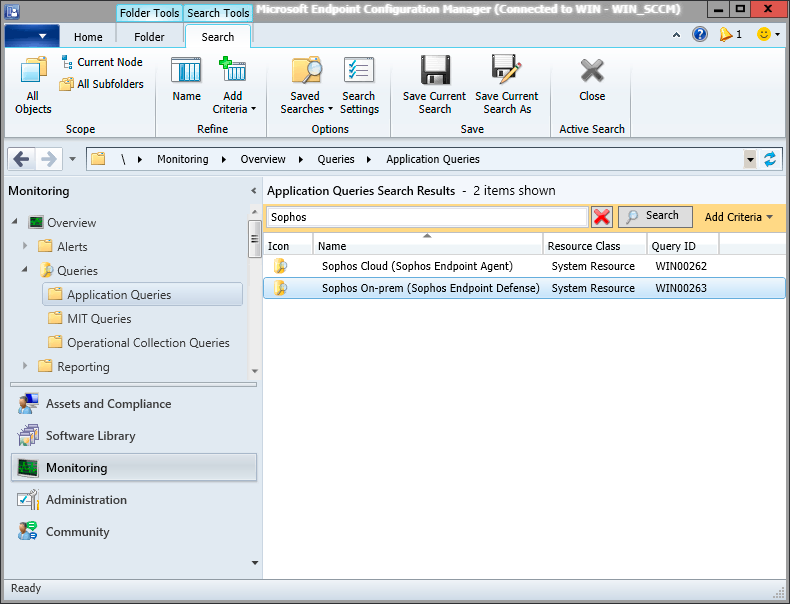
Task: Click Monitoring in the breadcrumb path
Action: (x=182, y=159)
